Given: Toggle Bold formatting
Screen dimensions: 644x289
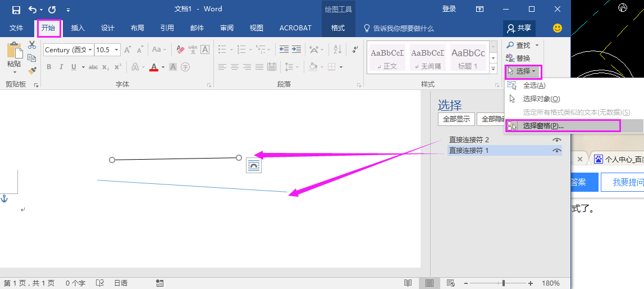Looking at the screenshot, I should (49, 67).
